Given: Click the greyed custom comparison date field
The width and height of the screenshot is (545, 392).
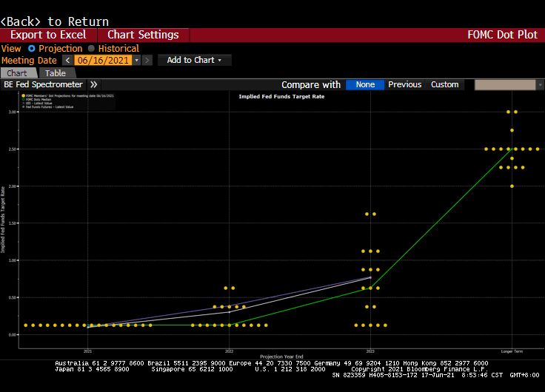Looking at the screenshot, I should click(505, 85).
